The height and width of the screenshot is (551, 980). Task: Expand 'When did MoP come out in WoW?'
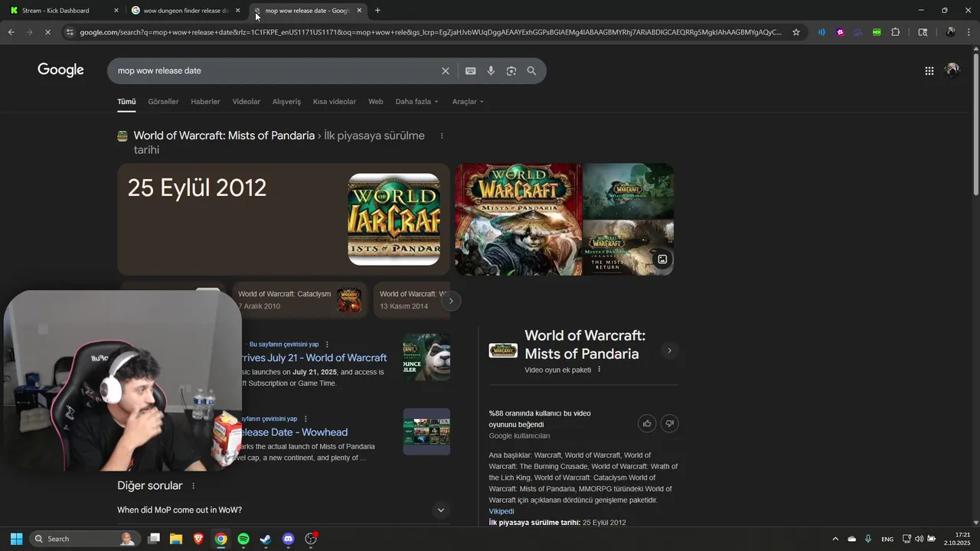(x=282, y=510)
